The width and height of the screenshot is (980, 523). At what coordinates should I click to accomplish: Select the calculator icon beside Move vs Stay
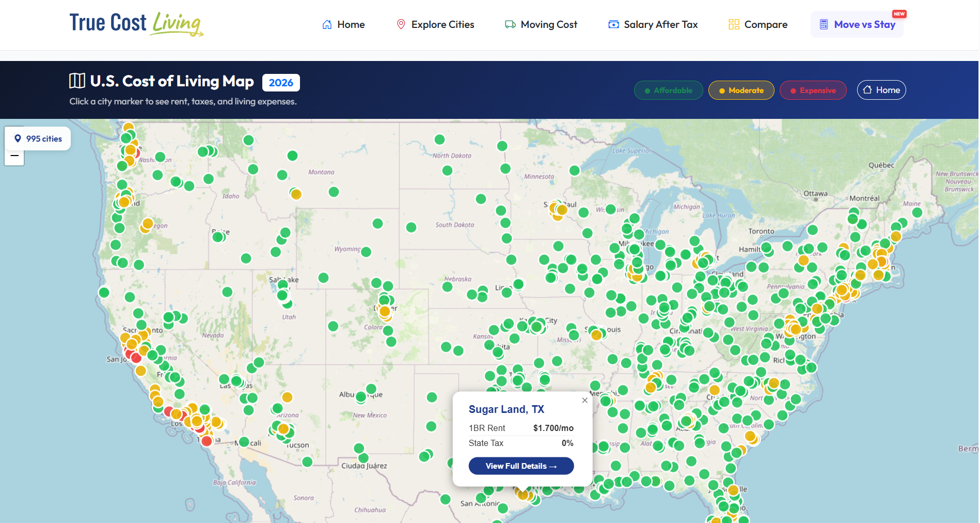[823, 24]
